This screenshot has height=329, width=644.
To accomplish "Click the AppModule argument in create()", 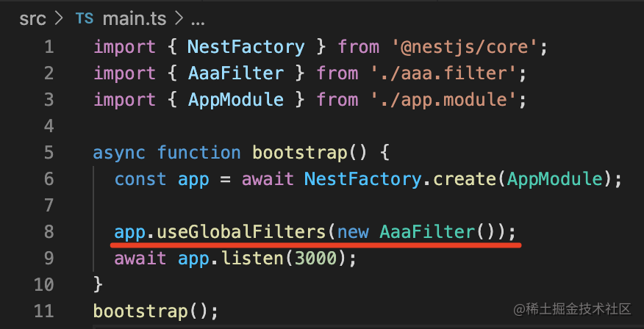I will [554, 179].
